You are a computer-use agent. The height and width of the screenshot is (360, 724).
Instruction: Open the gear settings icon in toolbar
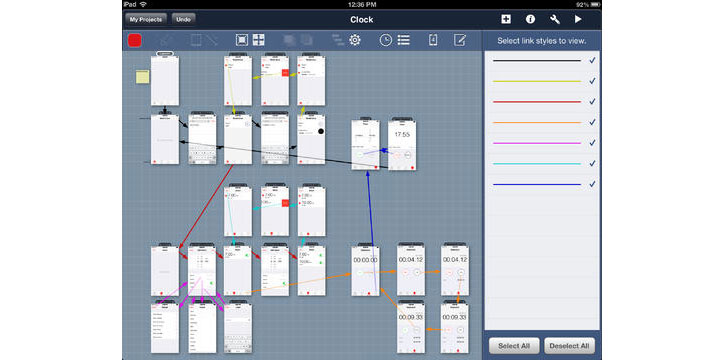[355, 40]
